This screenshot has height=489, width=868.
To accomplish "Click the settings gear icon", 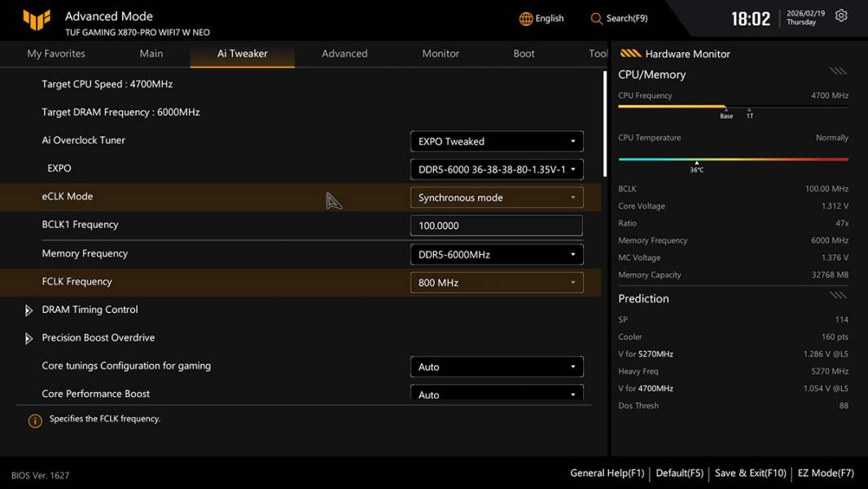I will point(841,16).
